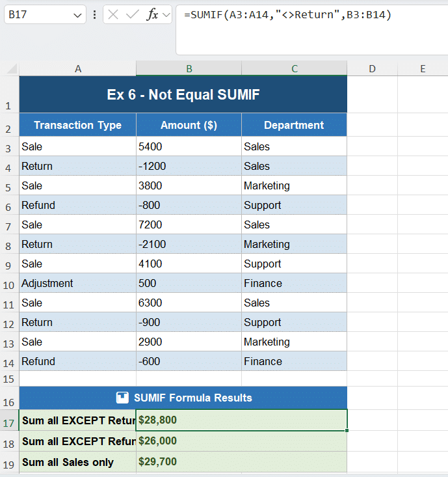Click the 'Finance' cell in row 14

(x=294, y=361)
